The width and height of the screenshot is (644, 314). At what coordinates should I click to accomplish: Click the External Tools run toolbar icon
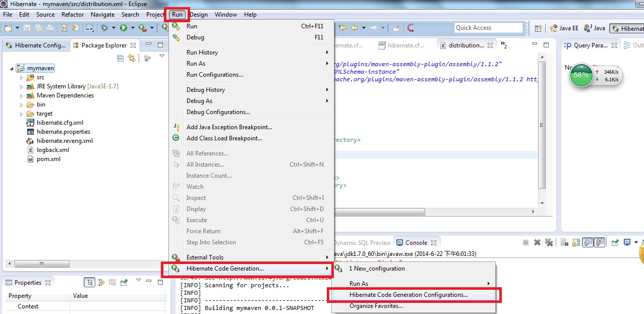coord(142,28)
